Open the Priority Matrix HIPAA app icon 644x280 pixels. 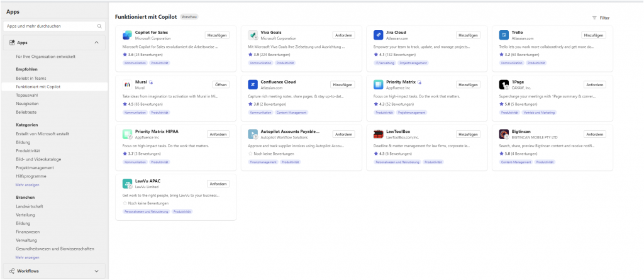click(x=127, y=134)
